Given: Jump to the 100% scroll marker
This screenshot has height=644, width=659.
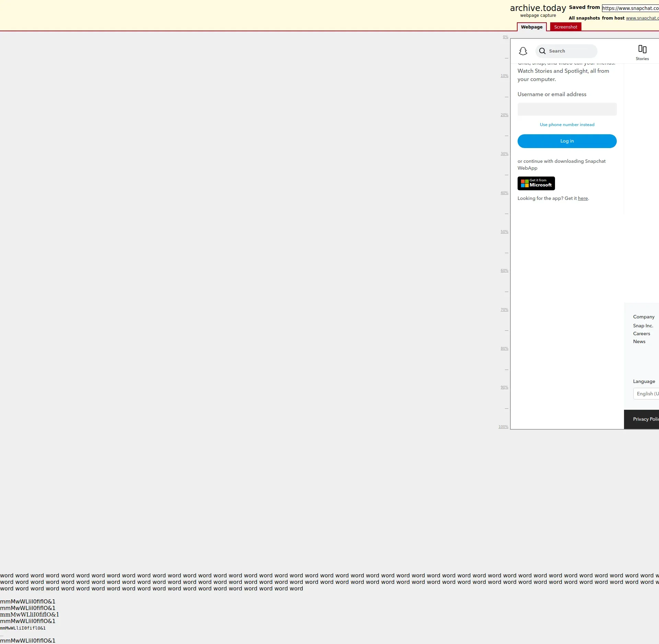Looking at the screenshot, I should coord(503,427).
